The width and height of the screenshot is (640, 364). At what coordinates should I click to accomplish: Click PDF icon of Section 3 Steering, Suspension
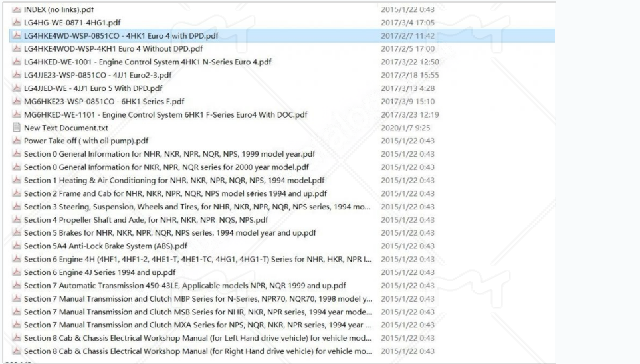pyautogui.click(x=17, y=206)
